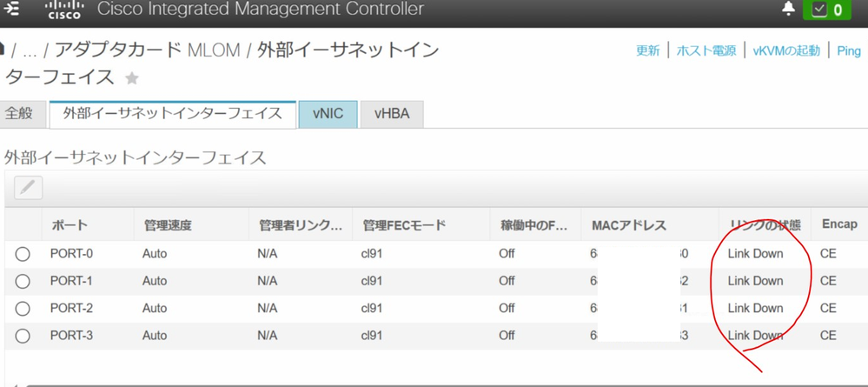Click Link Down status for PORT-0
The image size is (868, 387).
click(x=755, y=254)
